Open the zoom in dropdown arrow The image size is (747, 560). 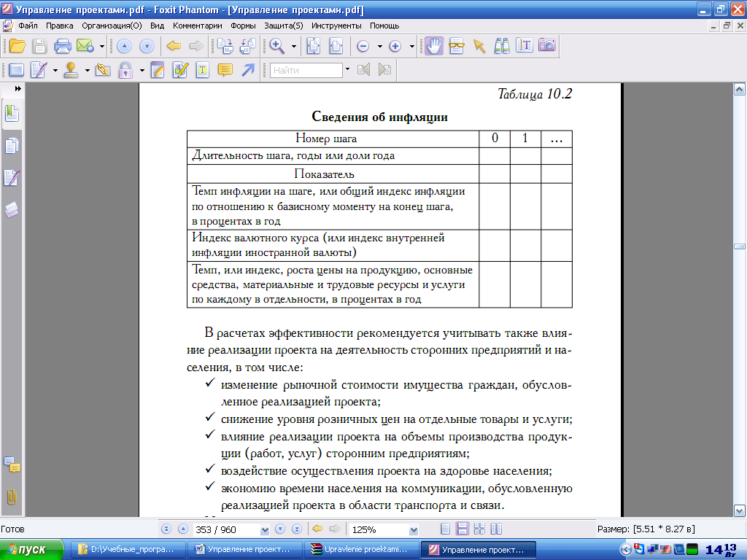point(412,47)
